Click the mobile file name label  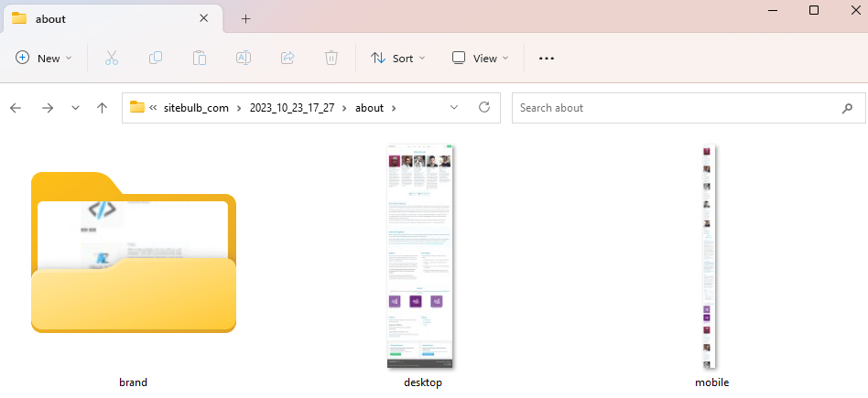[x=712, y=382]
